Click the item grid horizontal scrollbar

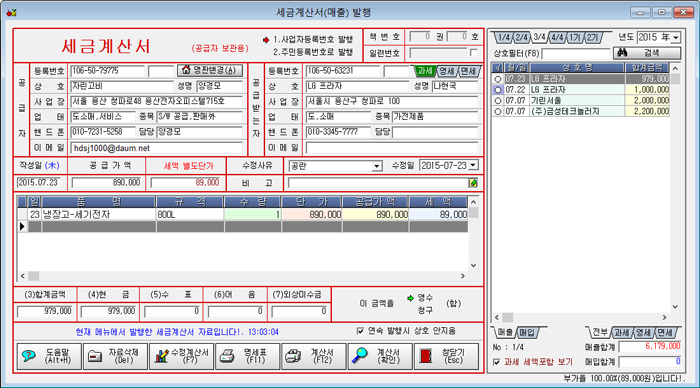pos(242,276)
